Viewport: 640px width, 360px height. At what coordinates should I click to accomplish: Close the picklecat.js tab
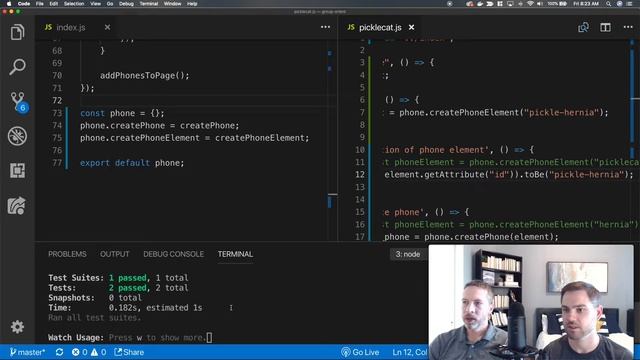(411, 27)
